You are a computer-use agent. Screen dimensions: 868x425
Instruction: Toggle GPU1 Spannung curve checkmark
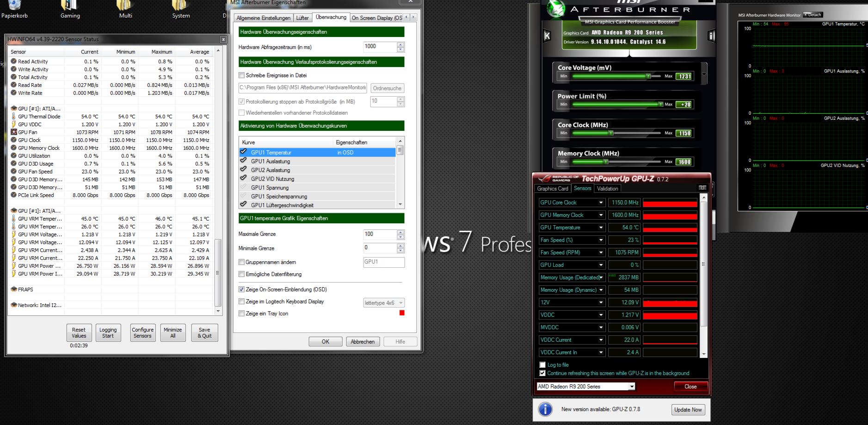tap(243, 187)
